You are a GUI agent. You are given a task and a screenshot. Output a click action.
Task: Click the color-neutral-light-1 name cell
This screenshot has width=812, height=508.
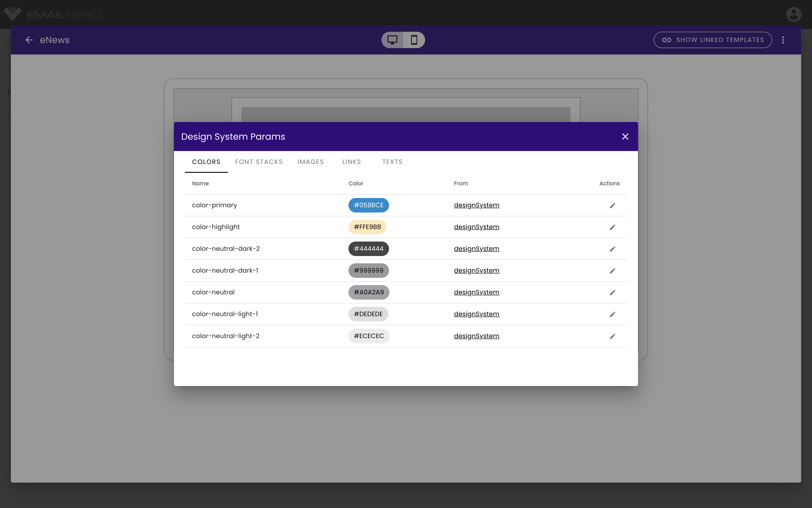click(x=225, y=314)
